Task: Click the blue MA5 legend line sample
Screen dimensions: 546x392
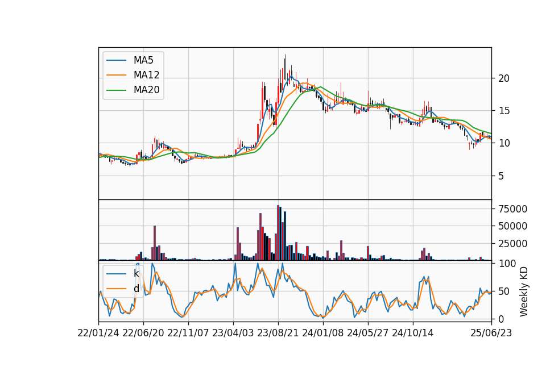Action: pyautogui.click(x=116, y=61)
